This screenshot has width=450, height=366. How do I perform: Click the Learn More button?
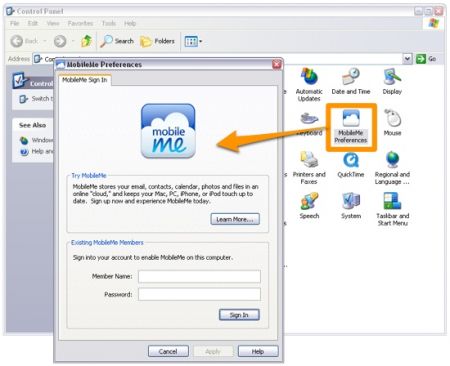(x=235, y=219)
